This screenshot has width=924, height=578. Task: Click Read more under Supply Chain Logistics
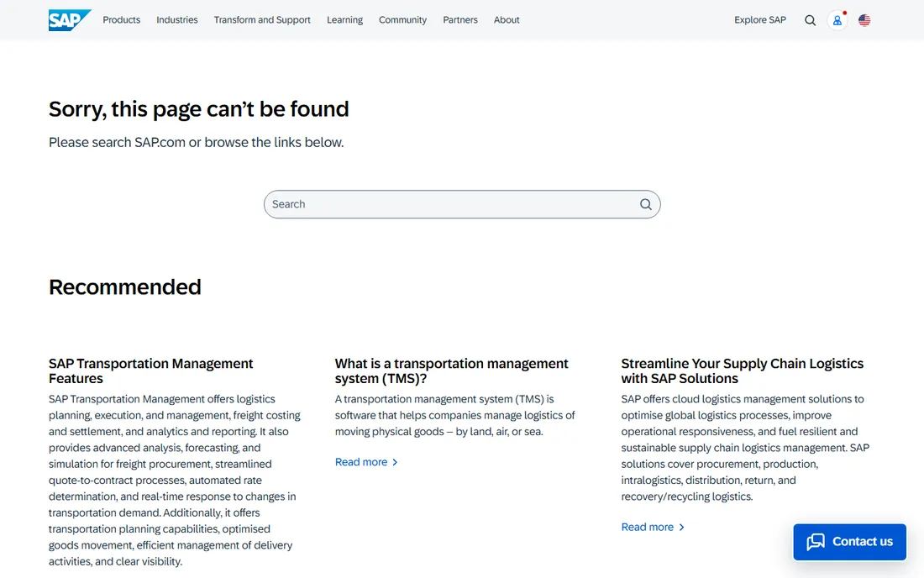[653, 528]
